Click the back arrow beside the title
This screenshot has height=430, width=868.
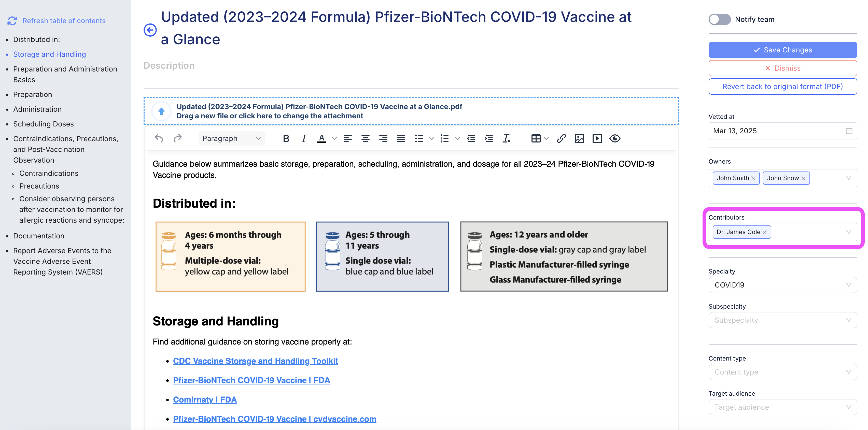(x=150, y=30)
